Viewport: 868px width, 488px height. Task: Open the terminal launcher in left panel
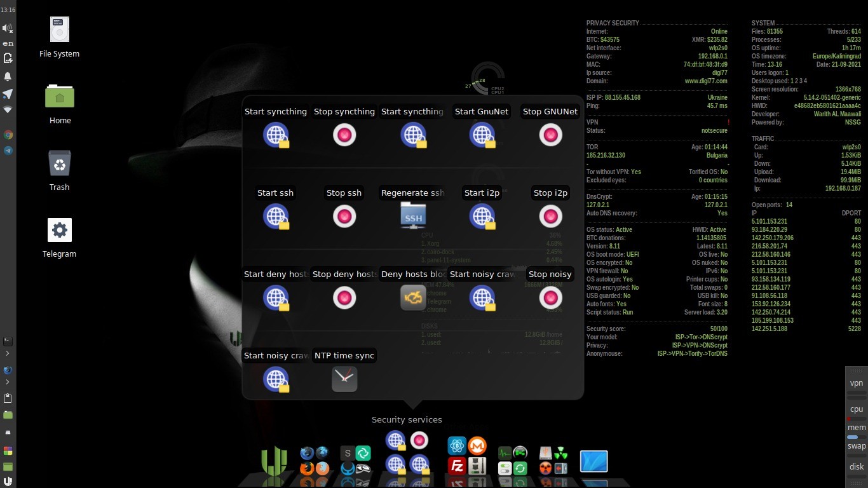8,341
